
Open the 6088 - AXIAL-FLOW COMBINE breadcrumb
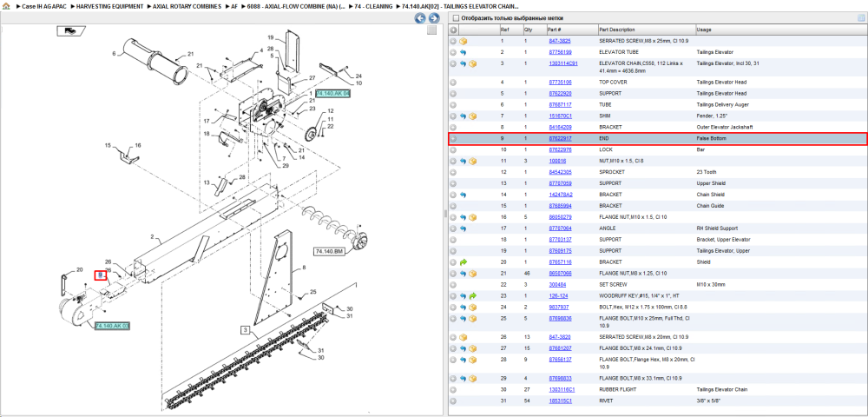(297, 7)
